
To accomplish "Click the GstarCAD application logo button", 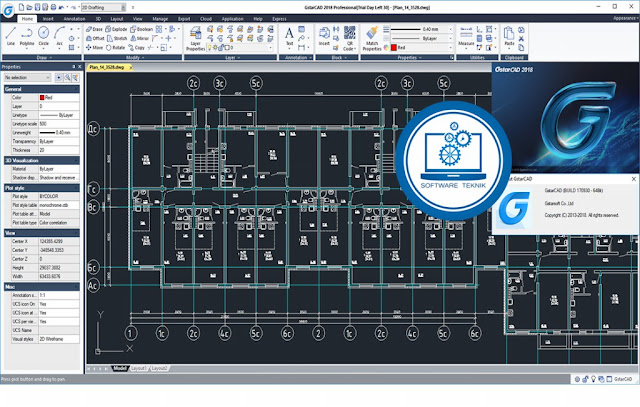I will coord(8,10).
